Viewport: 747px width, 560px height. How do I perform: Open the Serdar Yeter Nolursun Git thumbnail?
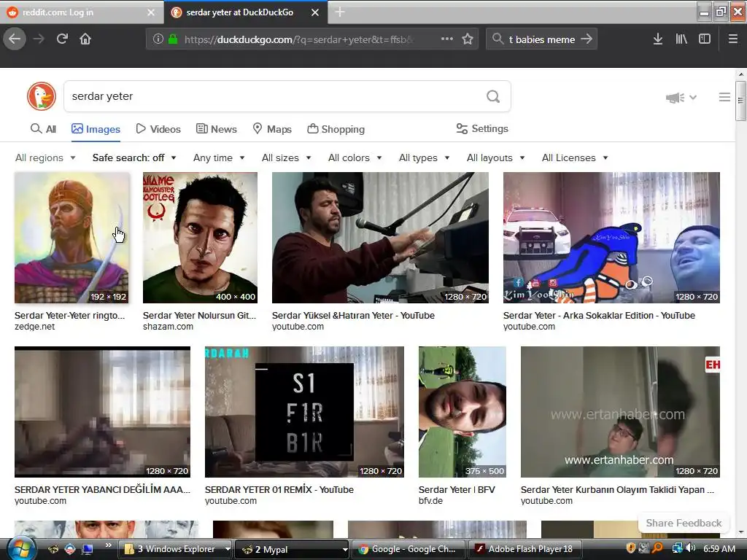pos(200,238)
